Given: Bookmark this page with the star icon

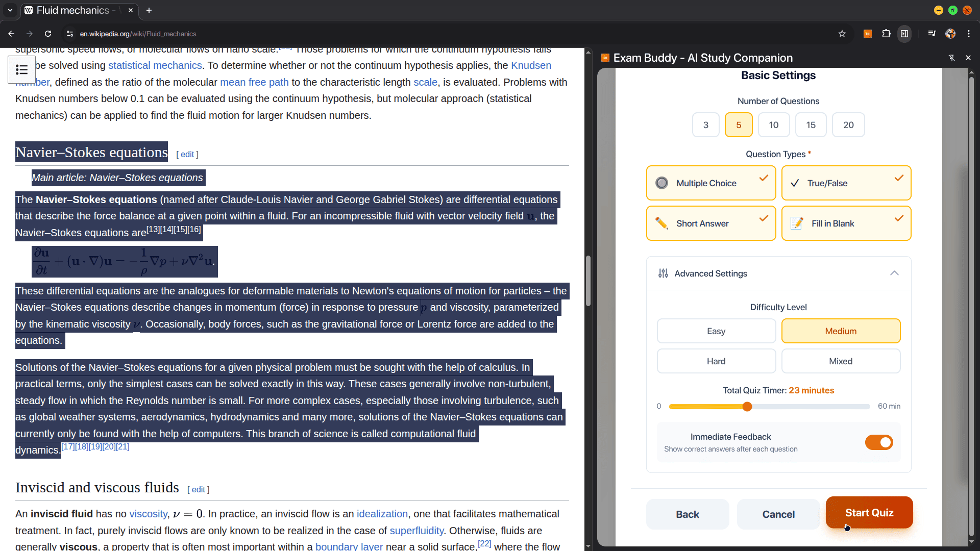Looking at the screenshot, I should (842, 34).
